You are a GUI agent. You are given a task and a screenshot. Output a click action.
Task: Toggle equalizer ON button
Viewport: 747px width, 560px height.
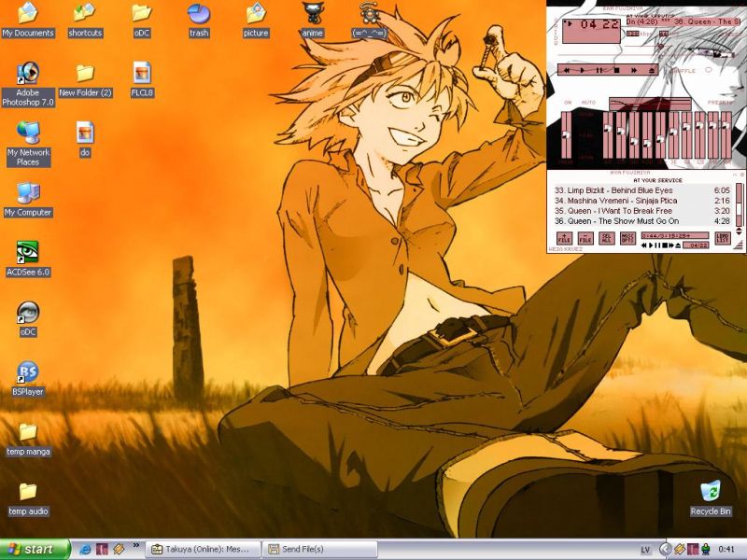[x=568, y=103]
